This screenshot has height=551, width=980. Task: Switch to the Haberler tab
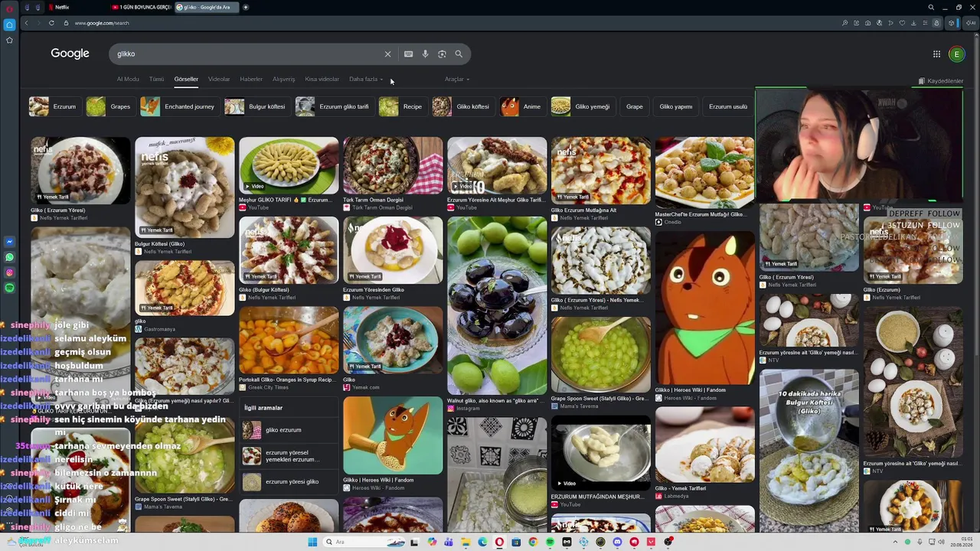251,80
